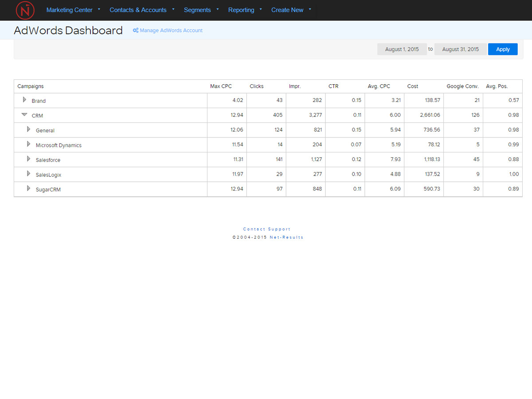The width and height of the screenshot is (532, 399).
Task: Click the Apply button
Action: point(503,49)
